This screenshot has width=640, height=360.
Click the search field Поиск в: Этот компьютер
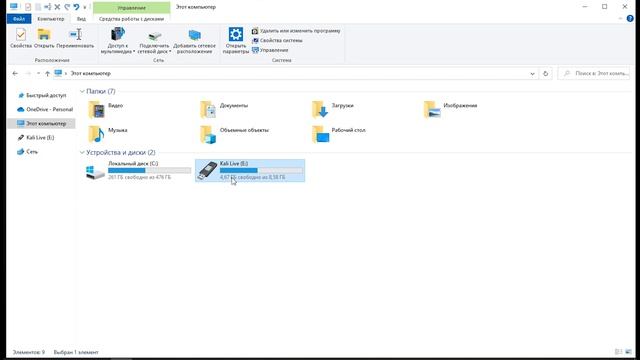[594, 73]
